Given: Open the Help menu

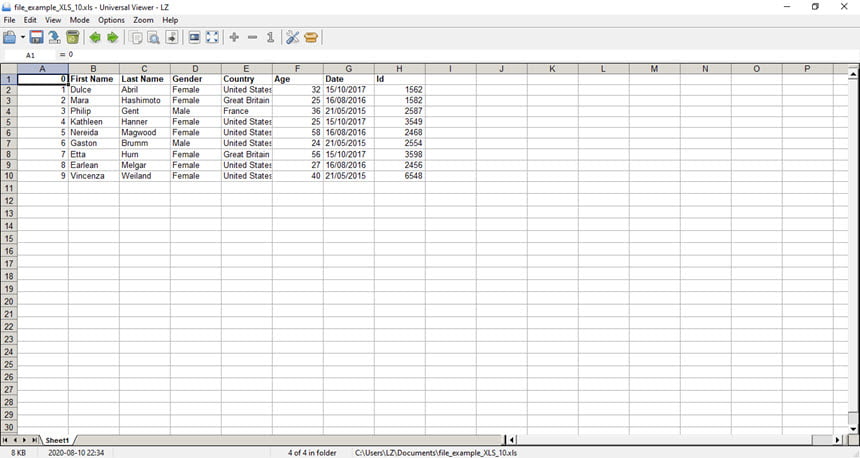Looking at the screenshot, I should coord(170,20).
